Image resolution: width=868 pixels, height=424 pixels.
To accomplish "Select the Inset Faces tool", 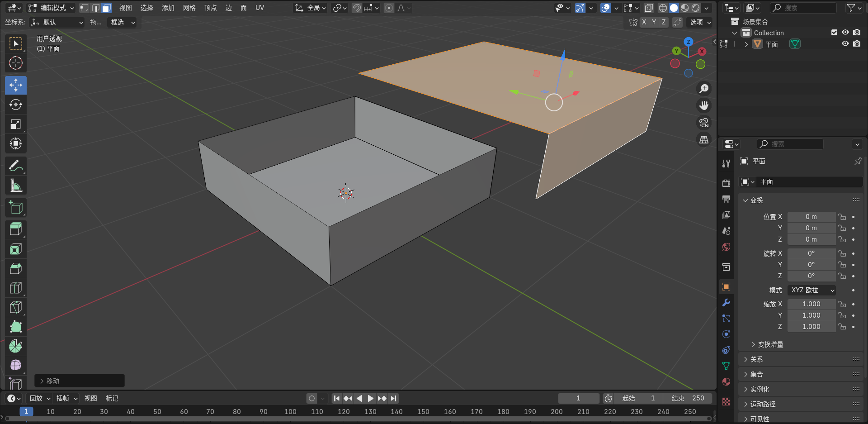I will [x=16, y=249].
